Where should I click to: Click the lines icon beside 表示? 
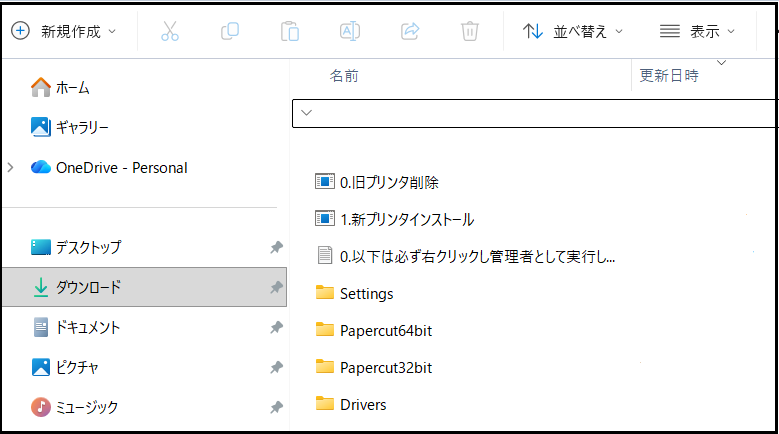click(x=670, y=31)
